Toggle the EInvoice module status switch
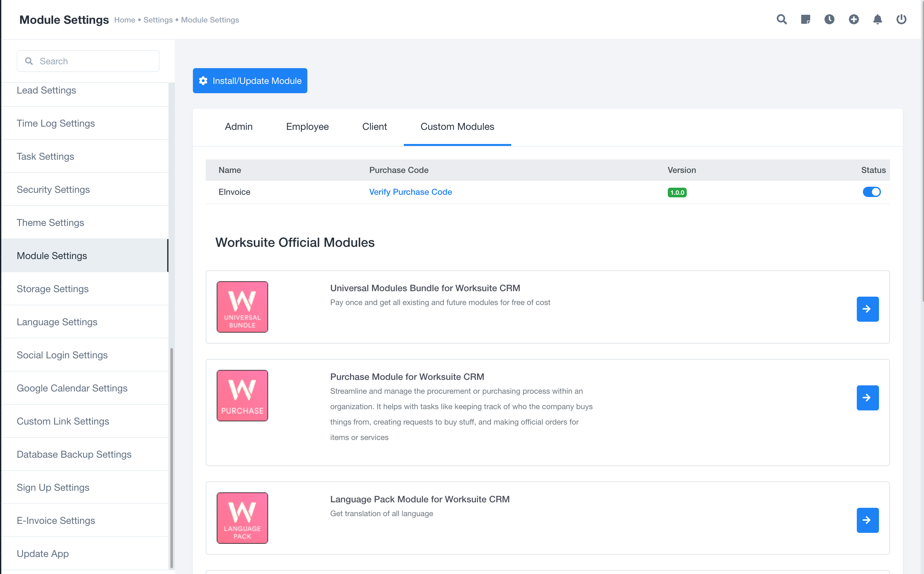Viewport: 924px width, 574px height. click(871, 192)
